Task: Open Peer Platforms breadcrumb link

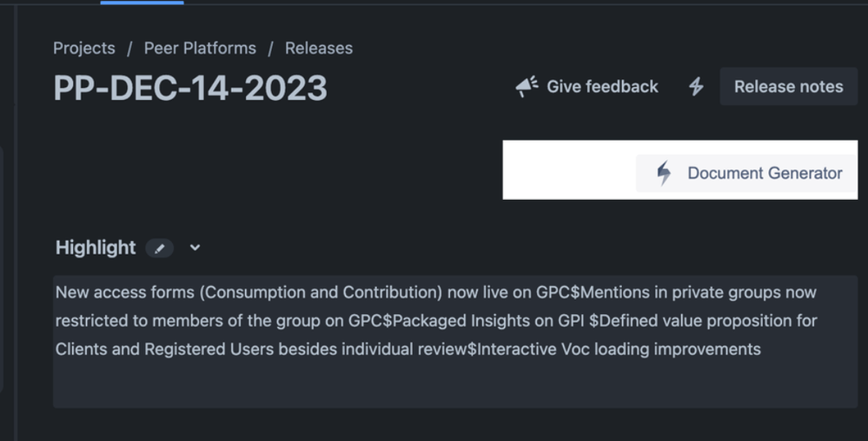Action: pos(200,48)
